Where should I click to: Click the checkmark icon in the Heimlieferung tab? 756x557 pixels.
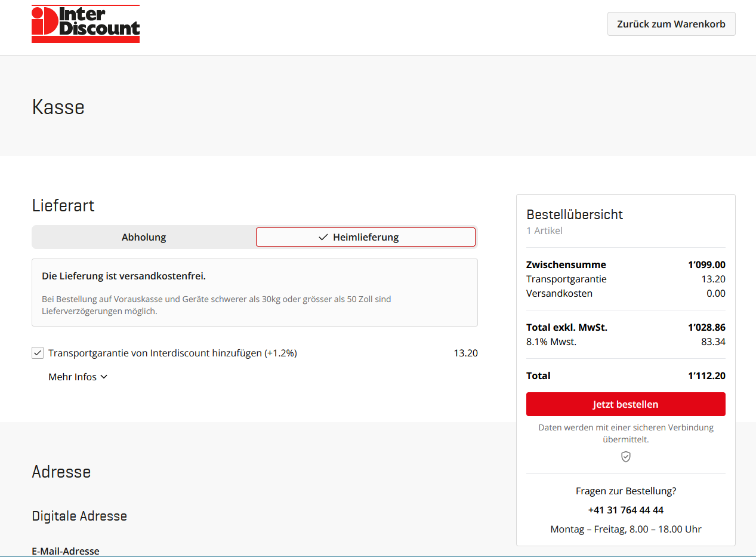point(323,237)
